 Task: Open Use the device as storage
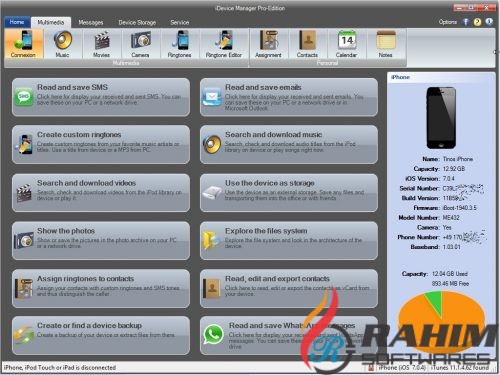coord(289,193)
